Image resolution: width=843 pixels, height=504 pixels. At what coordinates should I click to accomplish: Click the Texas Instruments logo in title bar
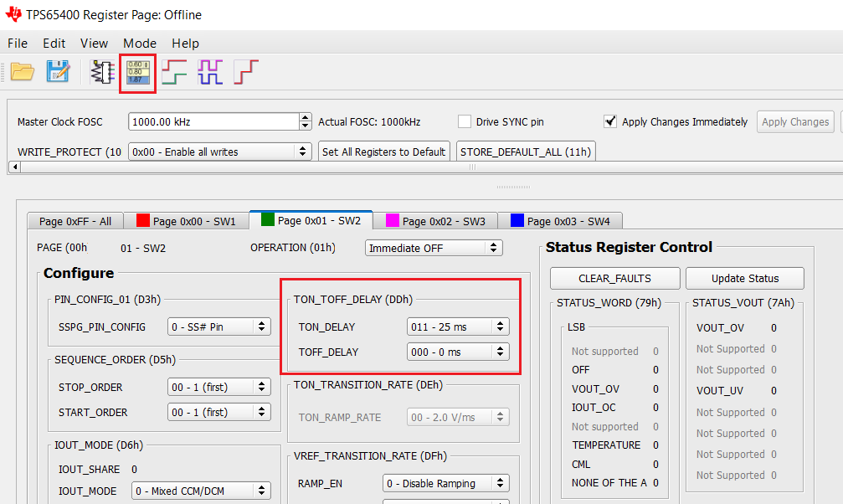[x=13, y=14]
